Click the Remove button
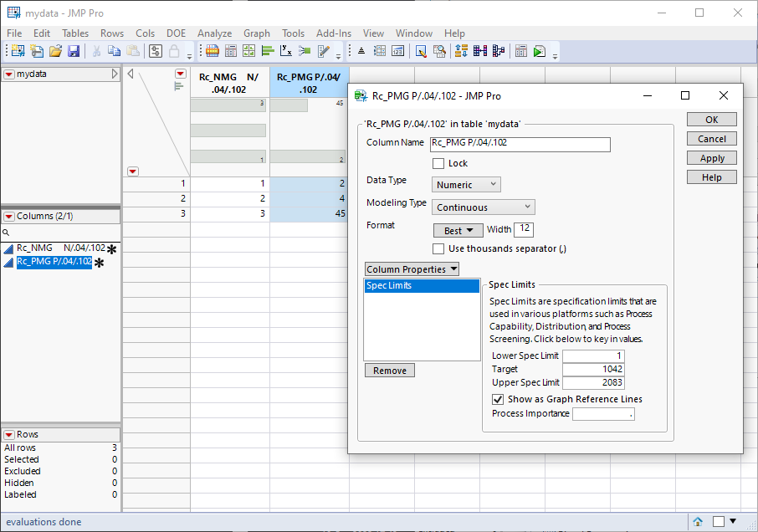 click(x=390, y=371)
